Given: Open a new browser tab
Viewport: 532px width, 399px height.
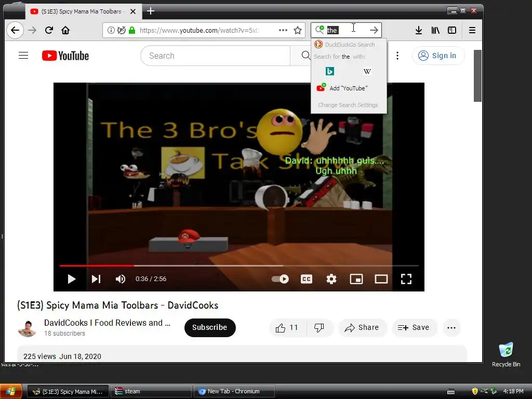Looking at the screenshot, I should point(151,11).
